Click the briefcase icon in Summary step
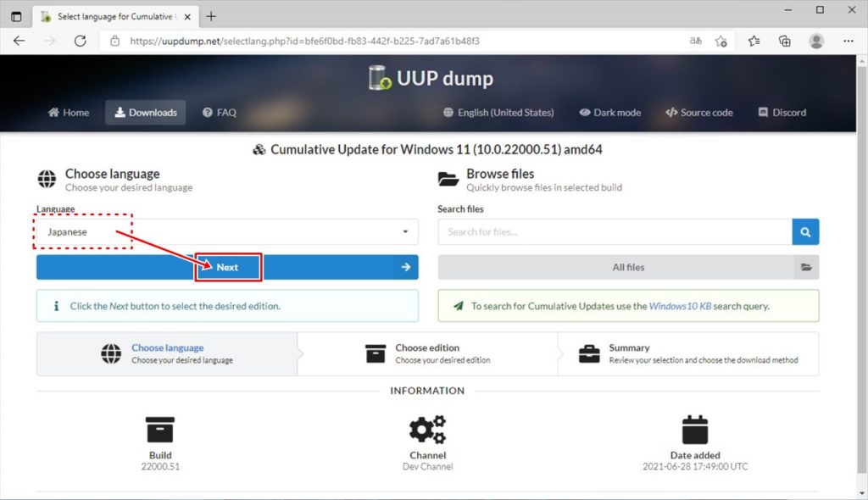 pyautogui.click(x=589, y=354)
